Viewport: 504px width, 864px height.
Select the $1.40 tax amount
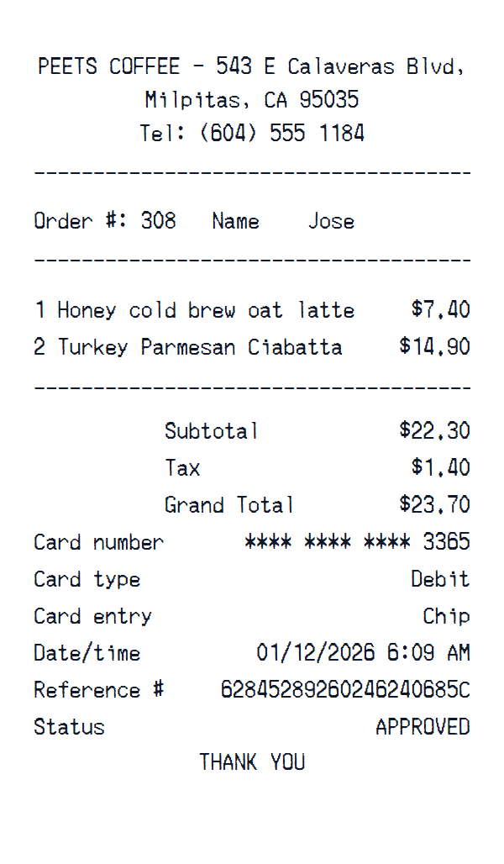pos(440,468)
